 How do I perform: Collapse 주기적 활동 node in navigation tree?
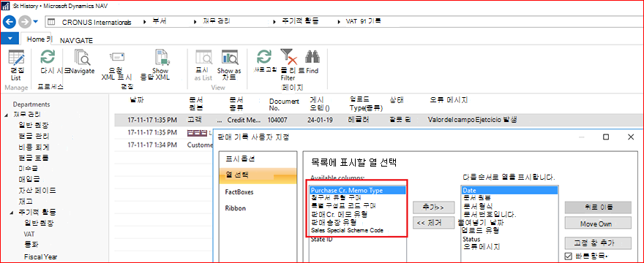point(12,213)
